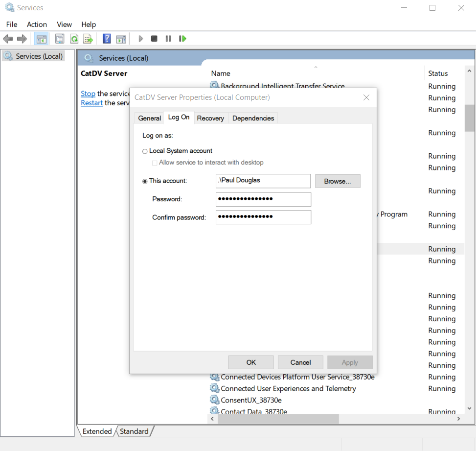
Task: Sort services by the Status column header
Action: click(x=438, y=73)
